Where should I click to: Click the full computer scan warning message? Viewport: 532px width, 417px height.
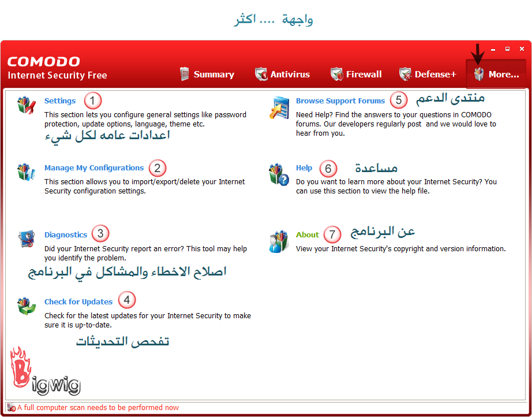tap(98, 408)
